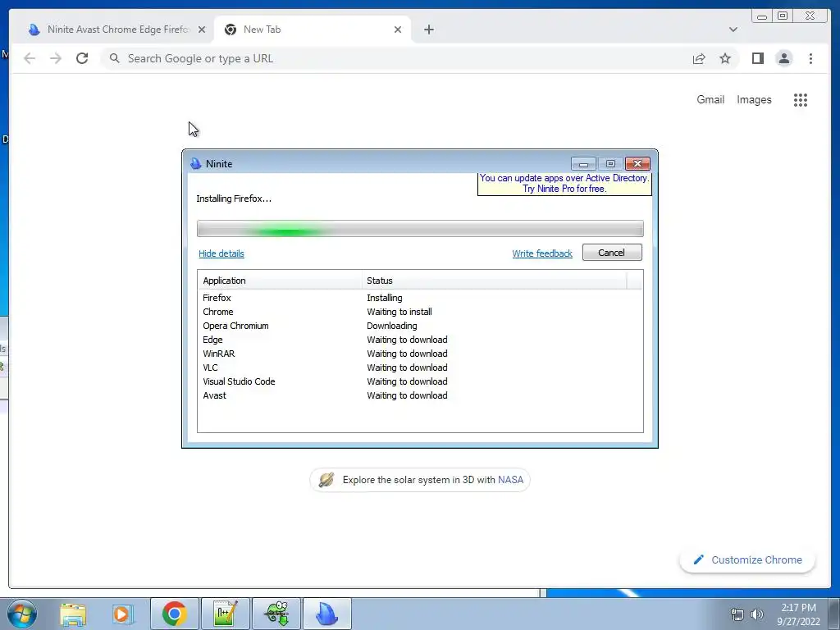
Task: Click the network tray icon
Action: pyautogui.click(x=737, y=614)
